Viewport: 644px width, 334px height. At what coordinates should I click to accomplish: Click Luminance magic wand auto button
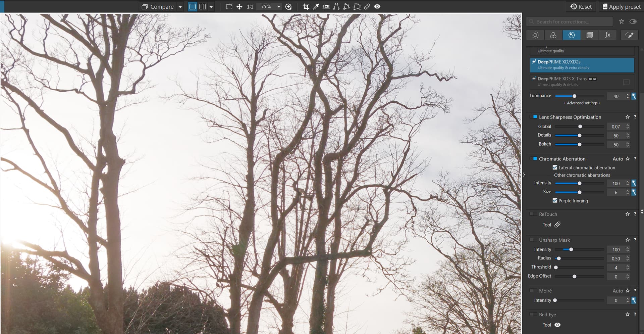(634, 96)
